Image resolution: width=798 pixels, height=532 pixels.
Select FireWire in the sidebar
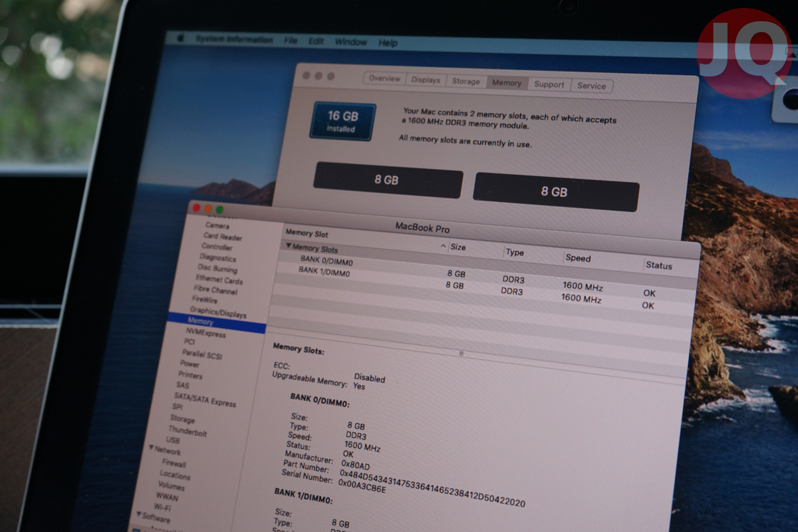tap(205, 300)
